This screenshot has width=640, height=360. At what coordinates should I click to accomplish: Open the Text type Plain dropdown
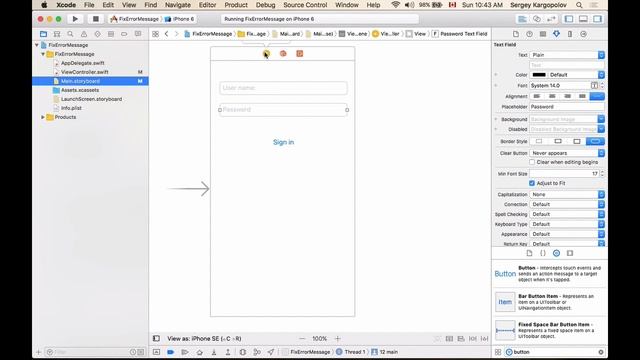[567, 55]
